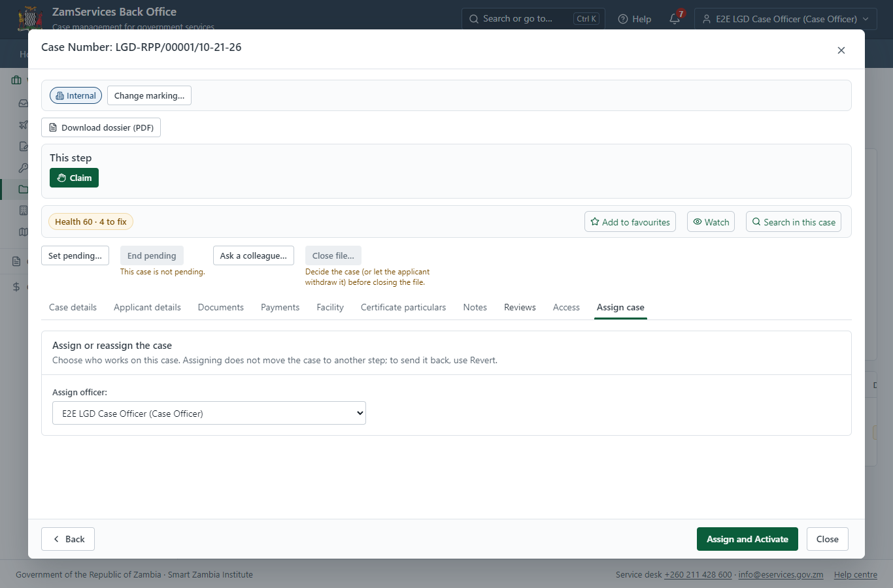Open the map icon in the sidebar

24,232
